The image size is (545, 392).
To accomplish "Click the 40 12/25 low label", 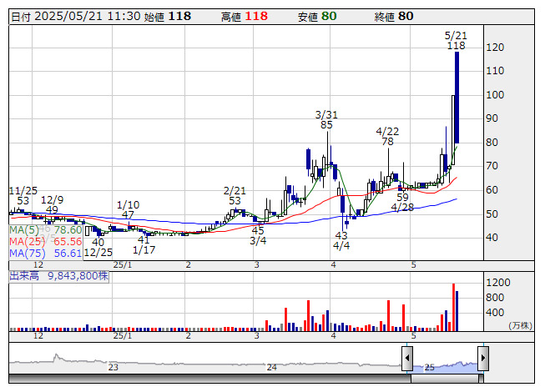I will coord(98,247).
